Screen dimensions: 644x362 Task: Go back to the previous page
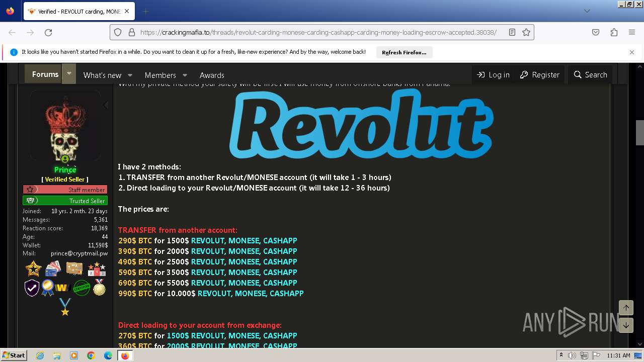click(x=12, y=32)
